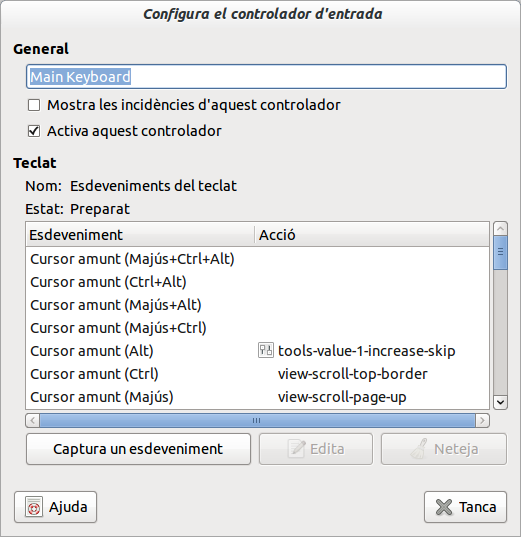Click the right arrow of horizontal scrollbar
This screenshot has height=537, width=521.
point(482,420)
